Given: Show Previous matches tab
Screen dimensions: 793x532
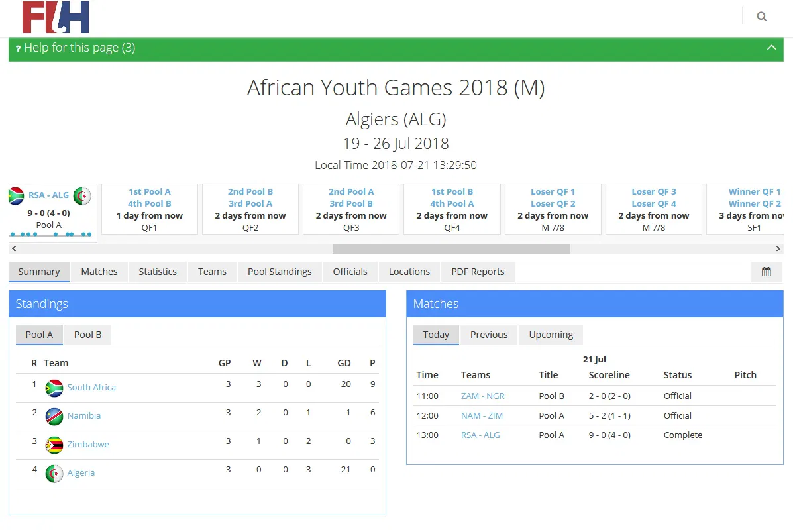Looking at the screenshot, I should (489, 335).
